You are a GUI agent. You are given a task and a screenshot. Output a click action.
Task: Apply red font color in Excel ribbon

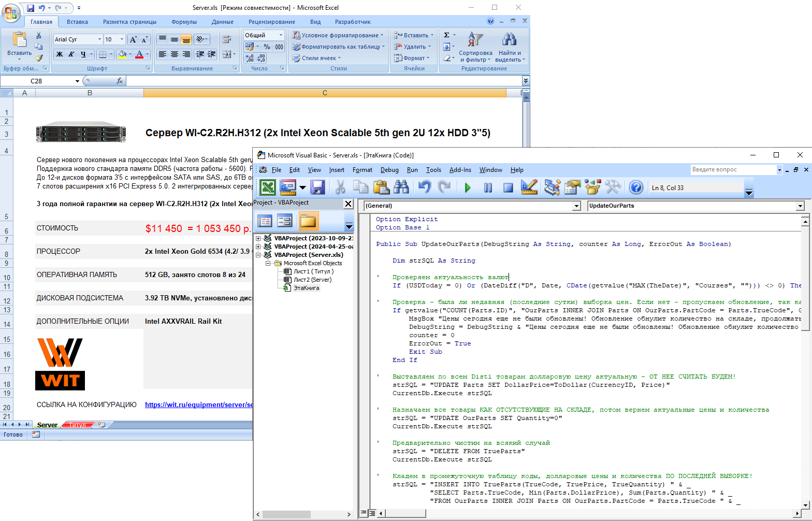(139, 54)
